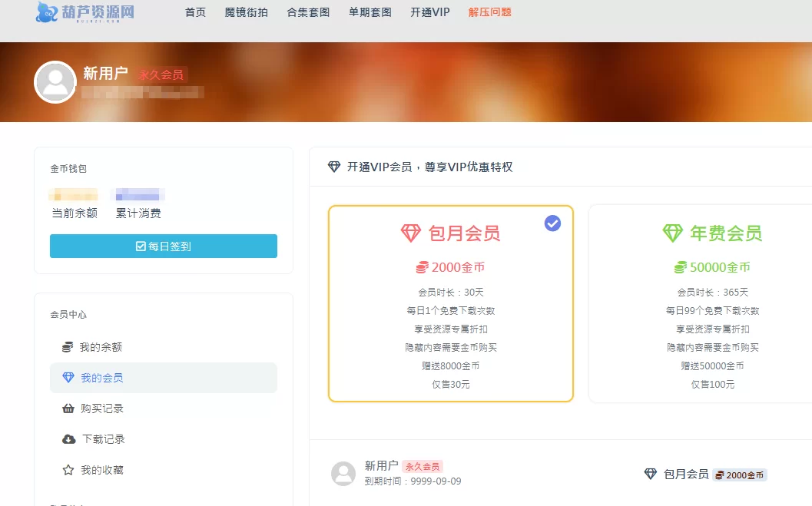
Task: Click the diamond icon beside bottom 包月会员
Action: [x=651, y=474]
